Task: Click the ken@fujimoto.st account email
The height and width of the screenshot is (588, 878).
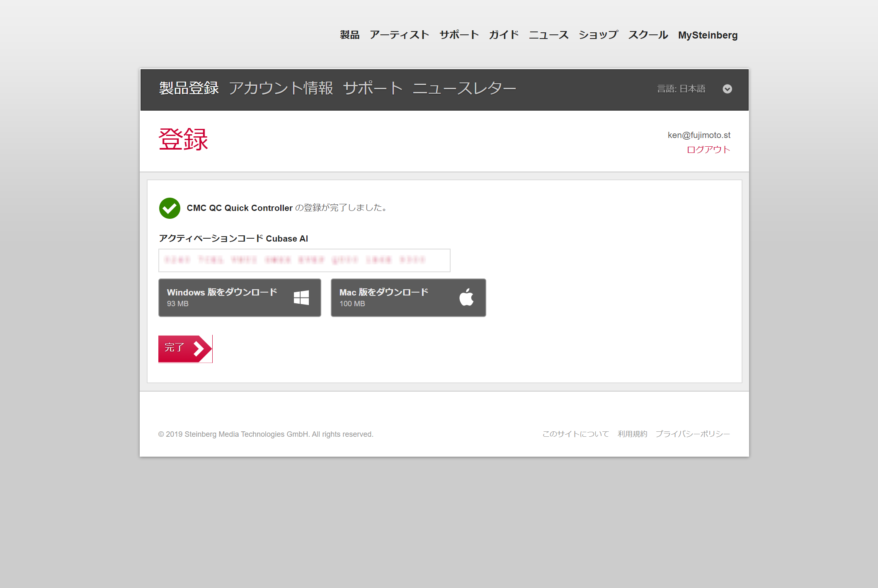Action: (699, 135)
